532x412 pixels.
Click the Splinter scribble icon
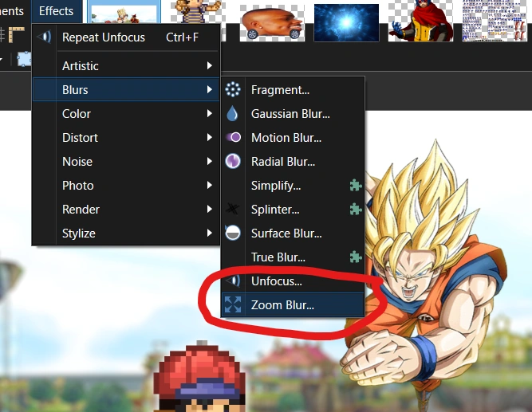(x=232, y=209)
